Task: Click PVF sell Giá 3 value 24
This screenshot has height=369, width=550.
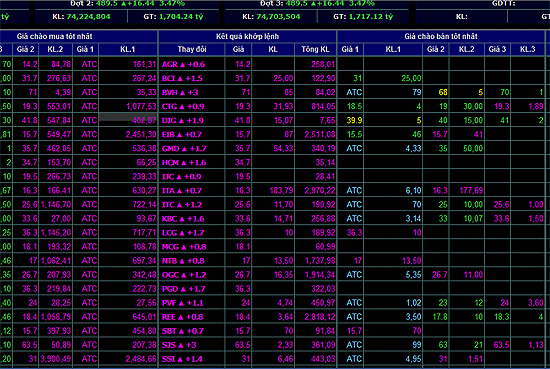Action: coord(504,303)
